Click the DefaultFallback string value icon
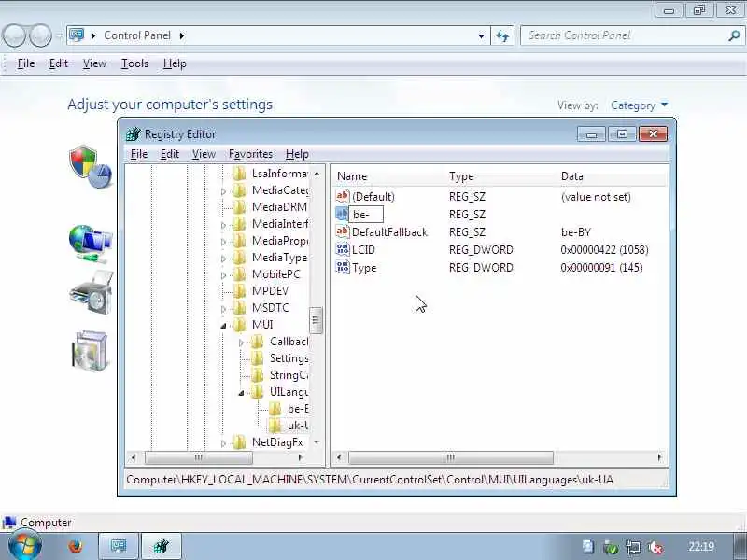 [343, 231]
